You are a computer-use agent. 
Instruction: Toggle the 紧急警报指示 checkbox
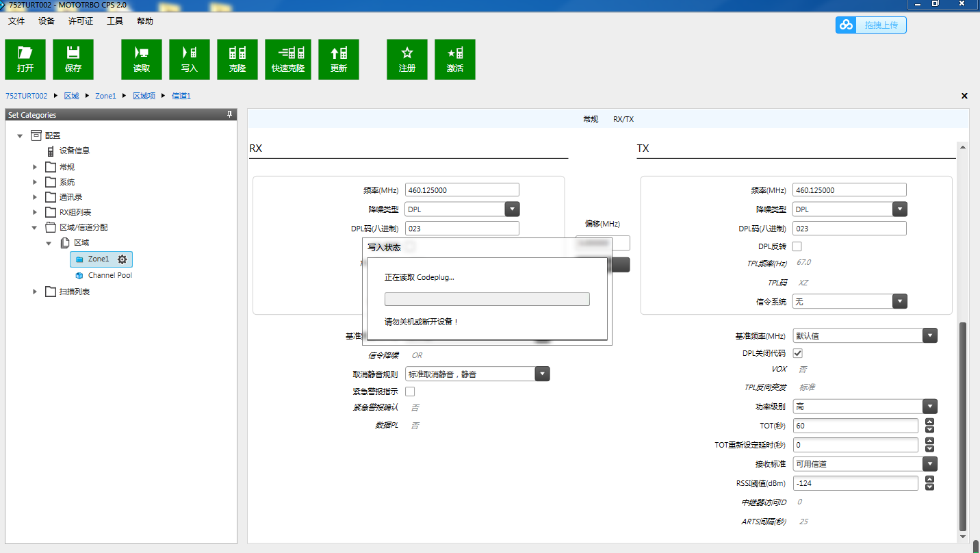pyautogui.click(x=410, y=391)
